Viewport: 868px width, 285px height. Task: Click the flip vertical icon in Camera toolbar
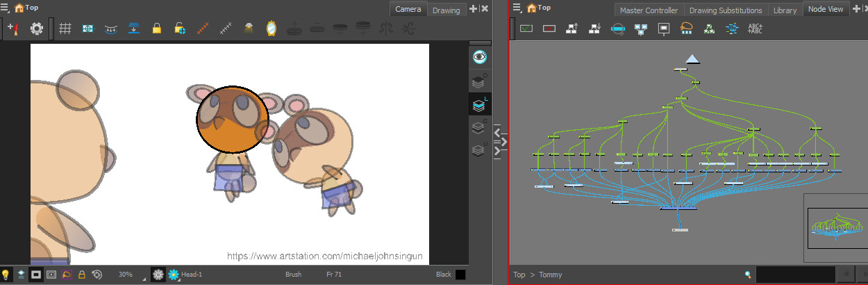tap(409, 29)
